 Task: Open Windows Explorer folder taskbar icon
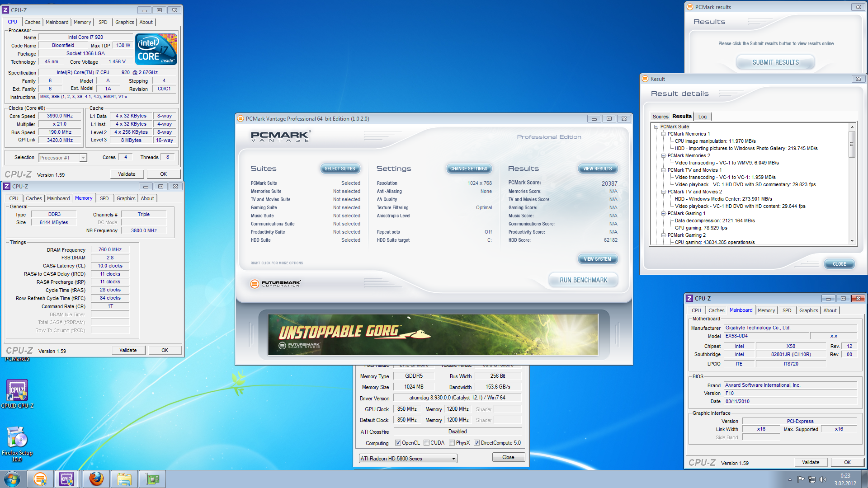click(124, 479)
